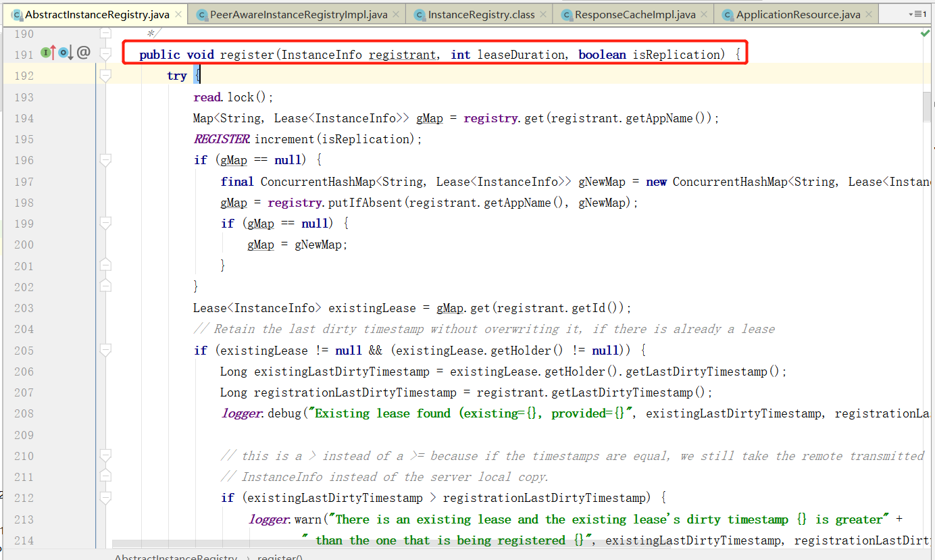Click line number 214 in the gutter
Screen dimensions: 935x560
pyautogui.click(x=24, y=540)
